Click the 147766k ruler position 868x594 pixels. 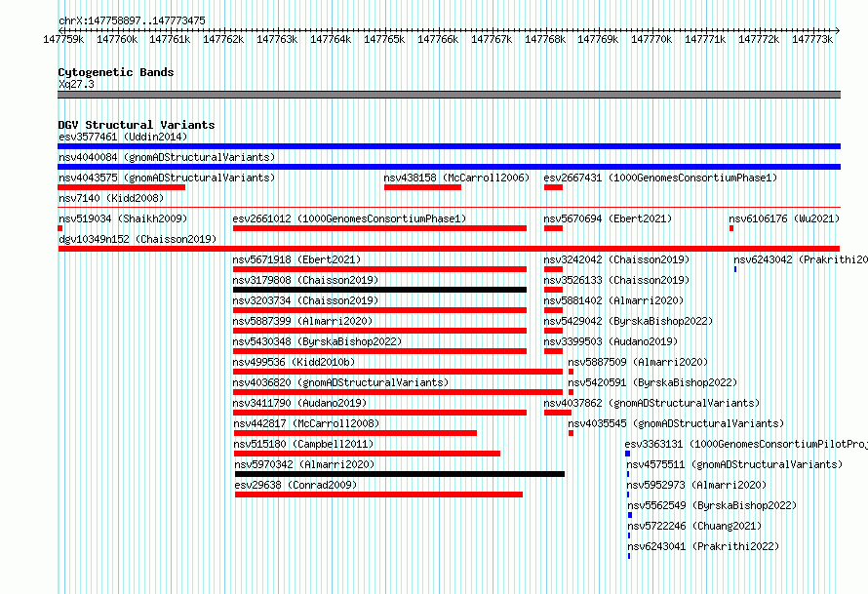point(438,39)
